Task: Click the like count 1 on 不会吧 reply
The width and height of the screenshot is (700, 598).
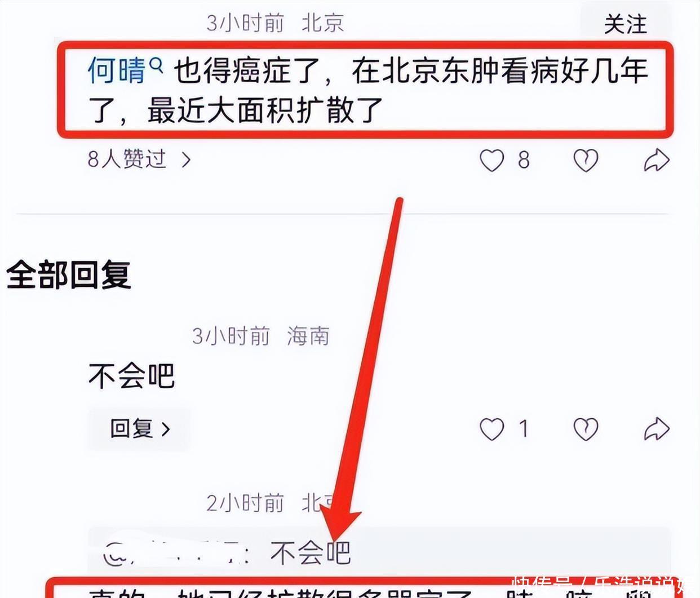Action: click(x=524, y=429)
